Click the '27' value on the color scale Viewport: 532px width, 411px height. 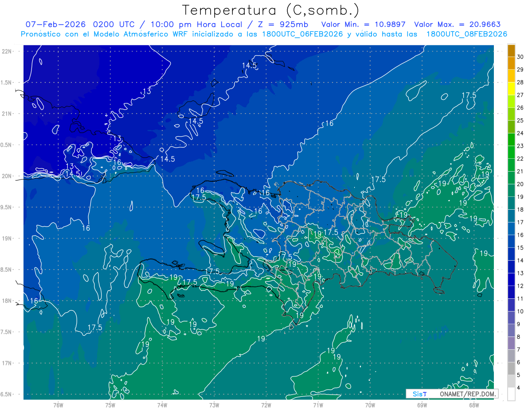pyautogui.click(x=520, y=95)
